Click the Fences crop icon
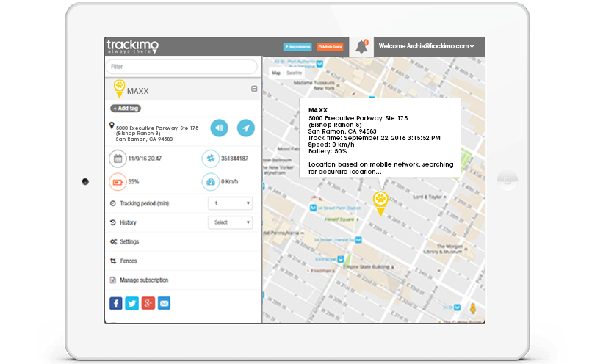 pos(113,261)
